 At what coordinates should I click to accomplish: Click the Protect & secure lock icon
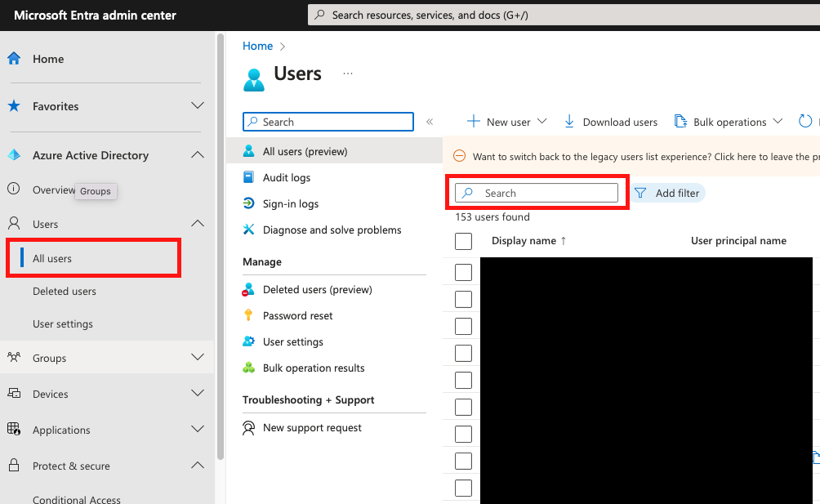pos(14,466)
